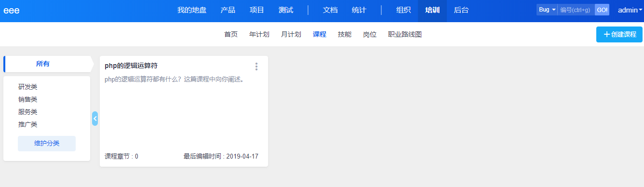This screenshot has height=187, width=644.
Task: Select the 研发类 category
Action: (28, 87)
